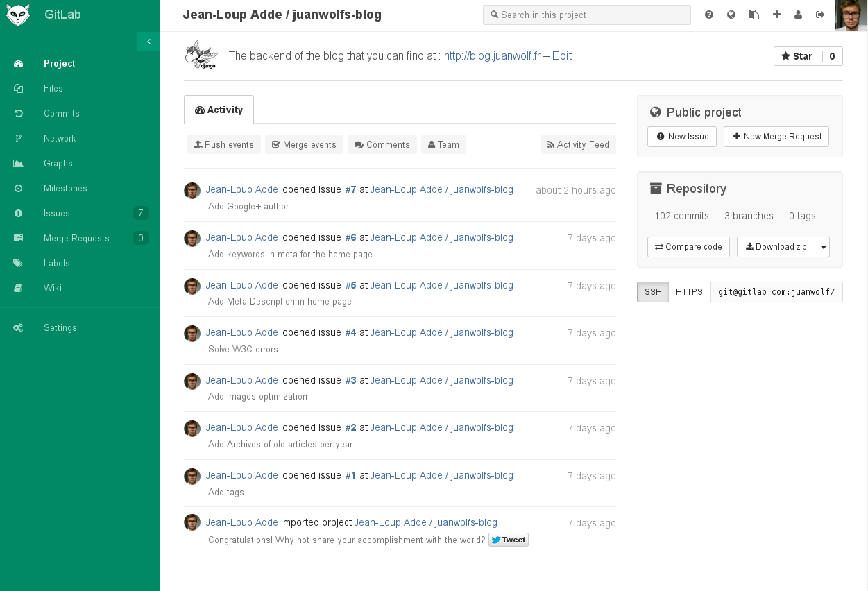Open Commits in the sidebar
Screen dimensions: 868x591
click(x=61, y=113)
